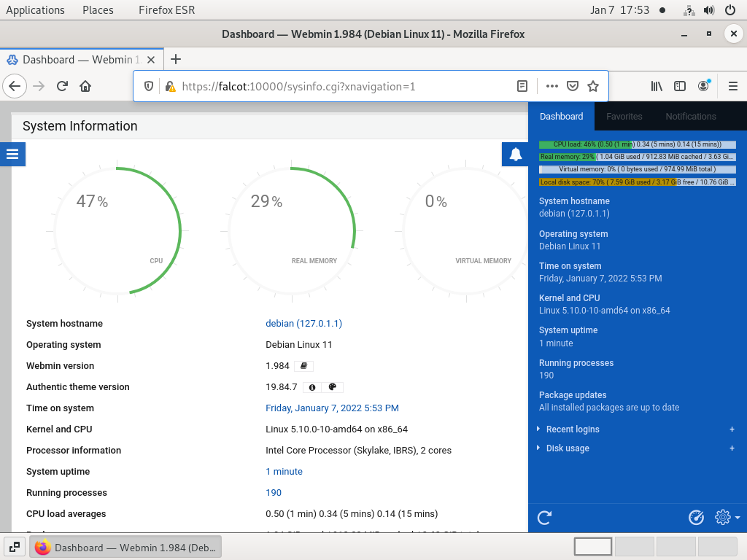
Task: Click the info icon beside Authentic theme version
Action: point(311,387)
